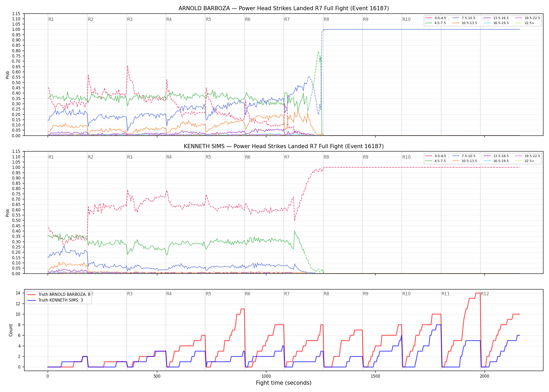The width and height of the screenshot is (549, 392).
Task: Click the 16.5-19.5 legend entry in Sims chart
Action: (x=496, y=161)
